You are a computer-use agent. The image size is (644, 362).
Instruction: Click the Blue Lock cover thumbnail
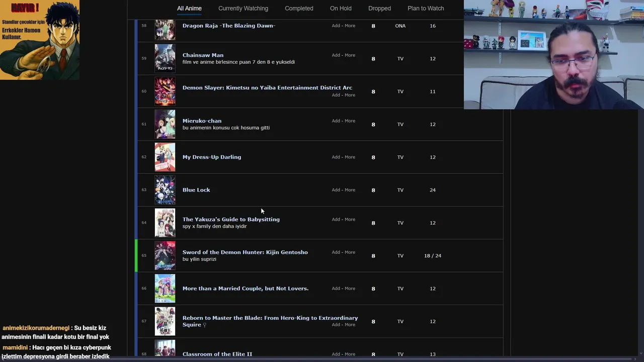click(165, 190)
